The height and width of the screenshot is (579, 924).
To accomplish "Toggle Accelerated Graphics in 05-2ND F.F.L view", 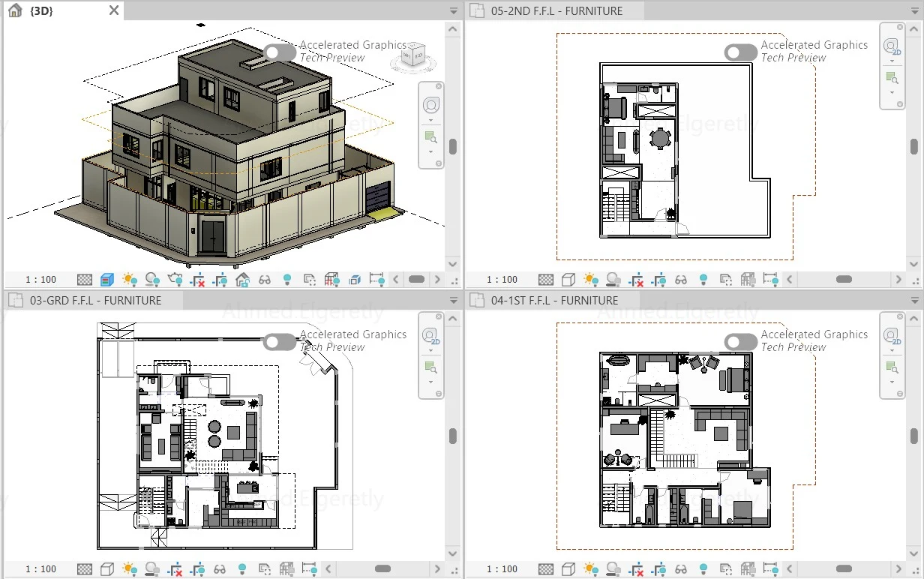I will (741, 52).
